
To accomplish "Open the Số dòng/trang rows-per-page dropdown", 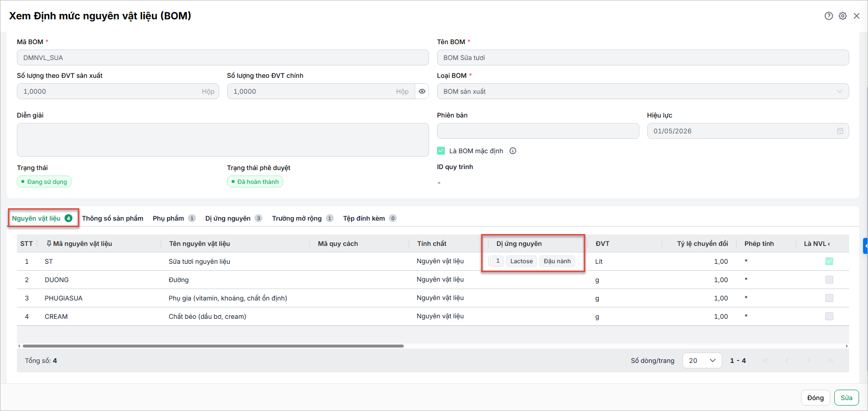I will coord(702,360).
